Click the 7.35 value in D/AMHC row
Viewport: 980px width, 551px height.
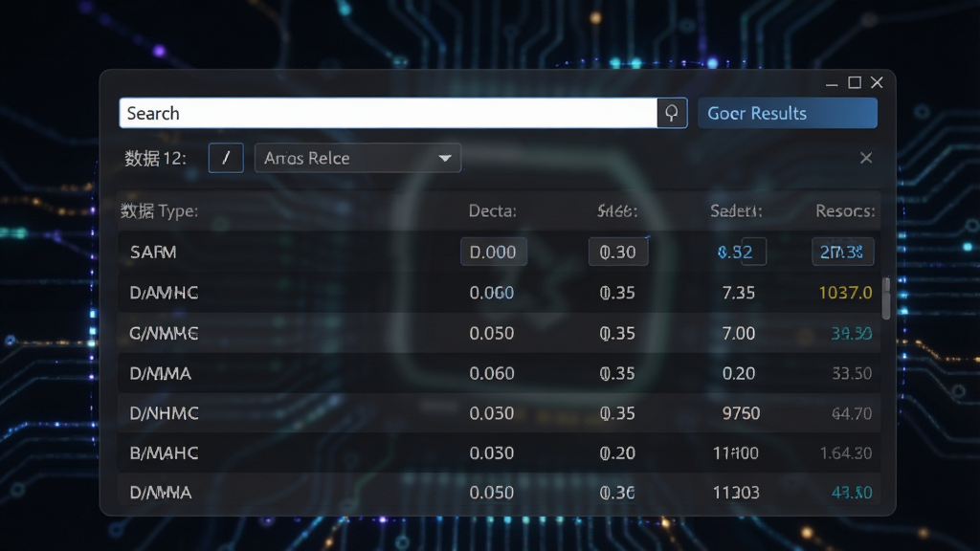(738, 293)
